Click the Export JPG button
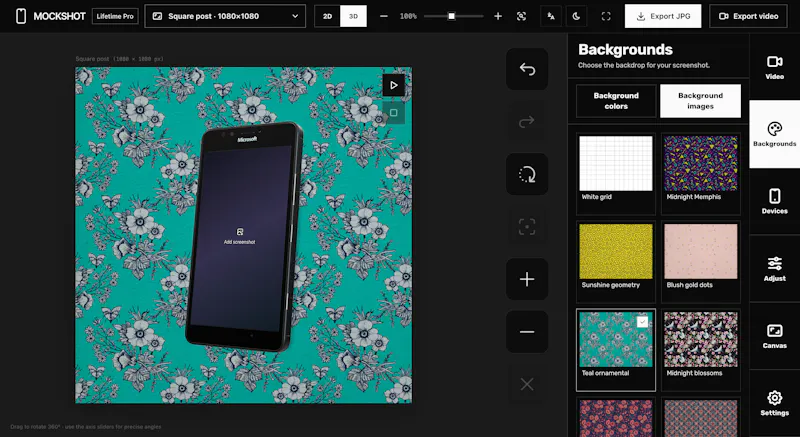The height and width of the screenshot is (437, 800). 663,16
